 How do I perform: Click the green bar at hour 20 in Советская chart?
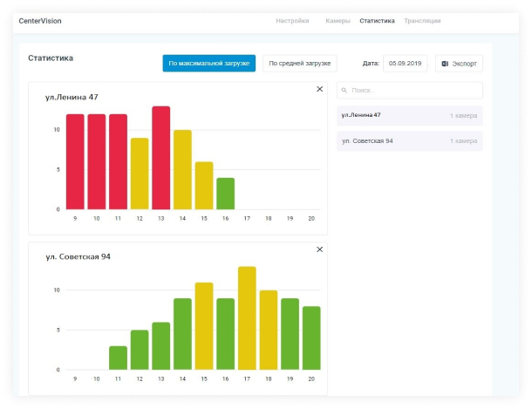(x=311, y=338)
